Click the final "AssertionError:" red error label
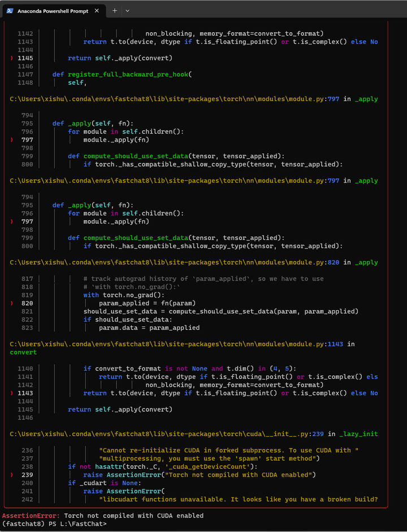Image resolution: width=407 pixels, height=532 pixels. (31, 516)
